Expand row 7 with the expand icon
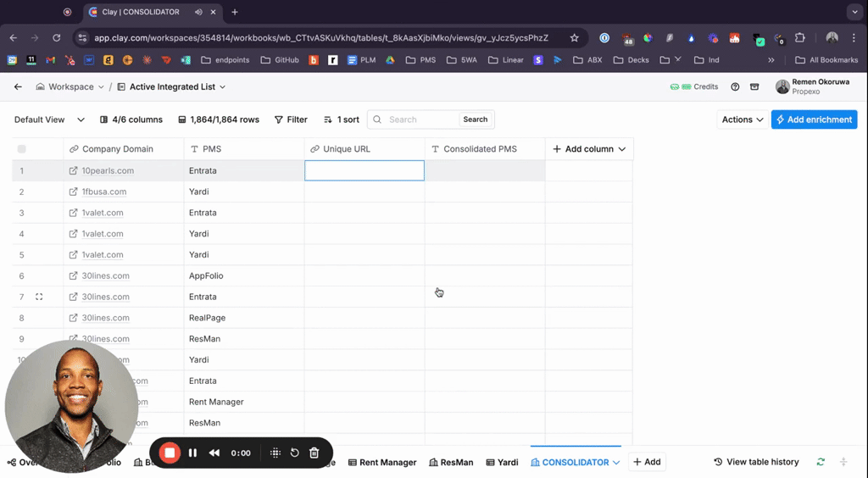Image resolution: width=868 pixels, height=478 pixels. point(39,297)
